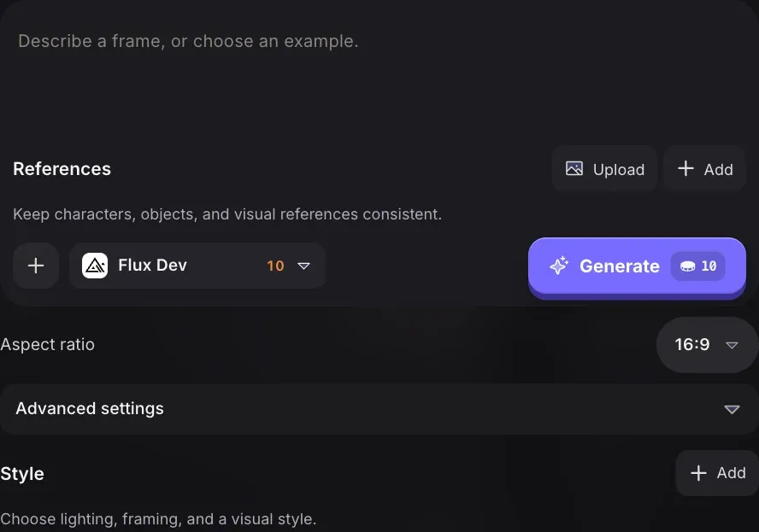Click the Style heading
This screenshot has width=759, height=532.
pos(22,473)
